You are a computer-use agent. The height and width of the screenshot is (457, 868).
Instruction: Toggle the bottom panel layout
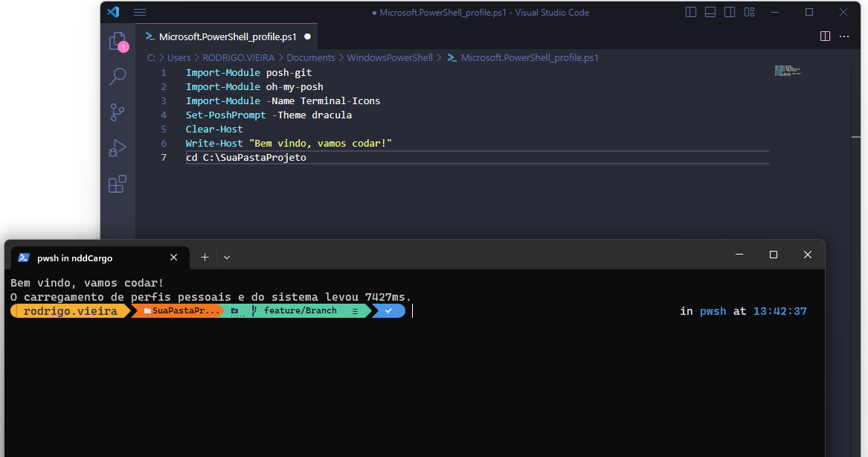(x=710, y=12)
